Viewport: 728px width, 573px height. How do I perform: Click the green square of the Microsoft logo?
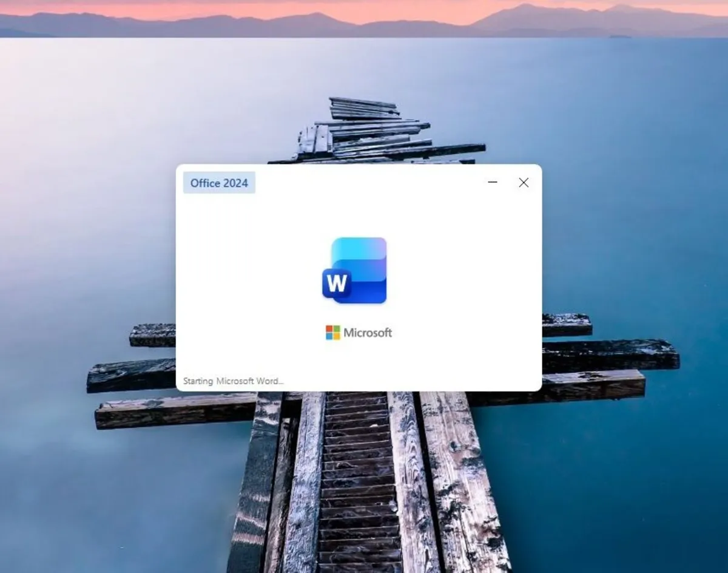pyautogui.click(x=336, y=328)
